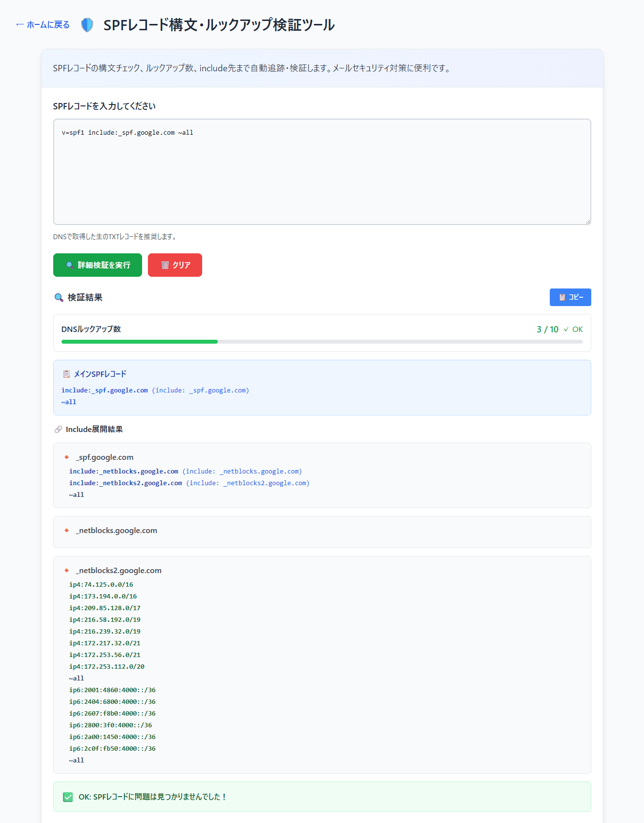
Task: Run validation with 詳細検証を実行 button
Action: (98, 265)
